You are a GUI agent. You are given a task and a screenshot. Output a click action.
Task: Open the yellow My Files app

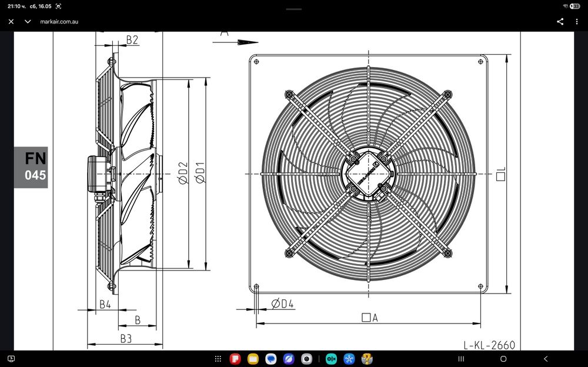[x=253, y=359]
